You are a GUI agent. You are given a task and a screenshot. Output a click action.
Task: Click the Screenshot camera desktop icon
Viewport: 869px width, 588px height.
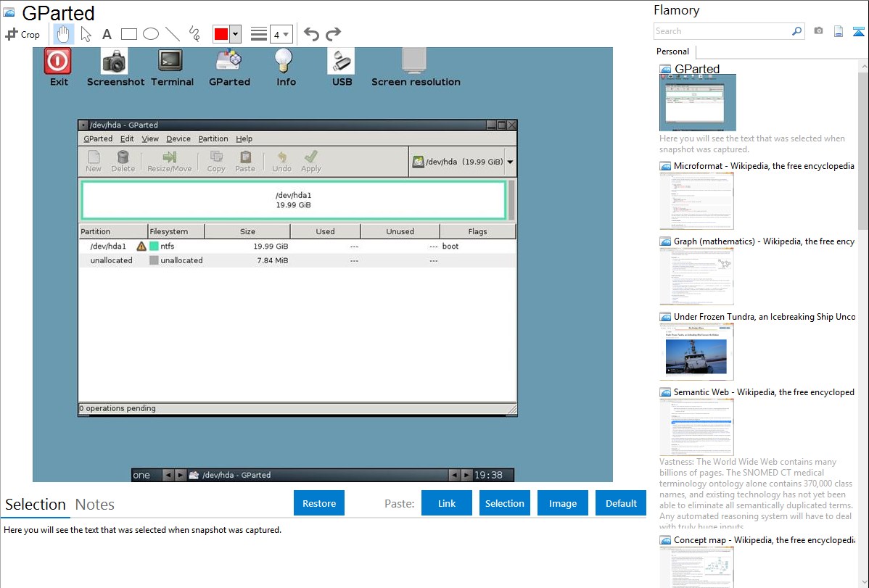[114, 61]
